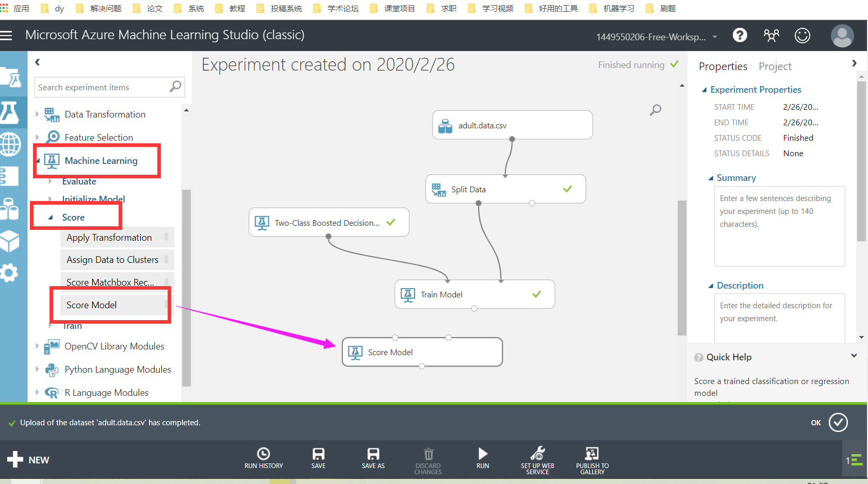Click the Publish to Gallery icon
Image resolution: width=868 pixels, height=484 pixels.
click(592, 454)
